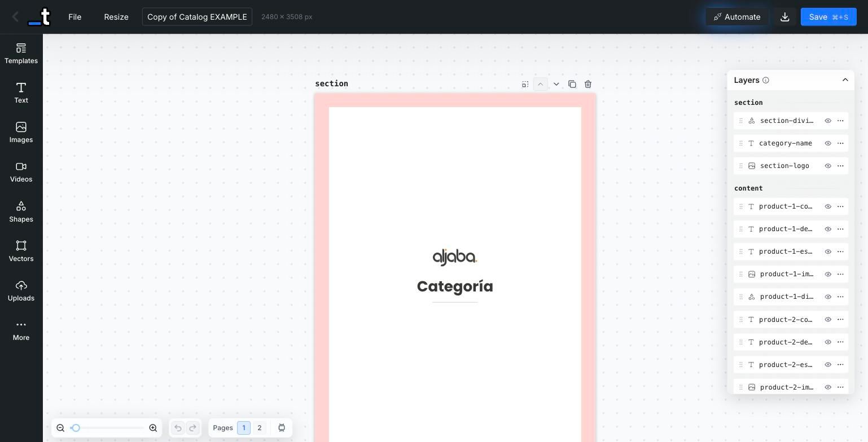868x442 pixels.
Task: Toggle visibility of product-1-im layer
Action: 828,274
